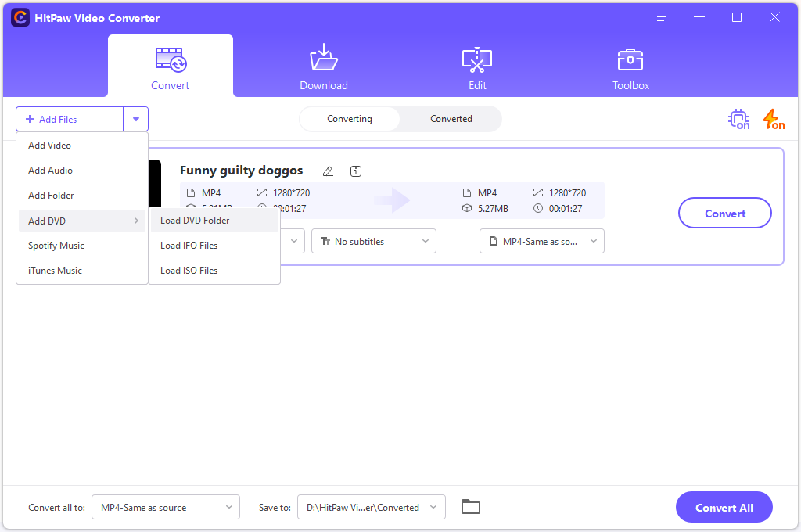Screen dimensions: 801x532
Task: Open the Save to path dropdown
Action: click(x=372, y=507)
